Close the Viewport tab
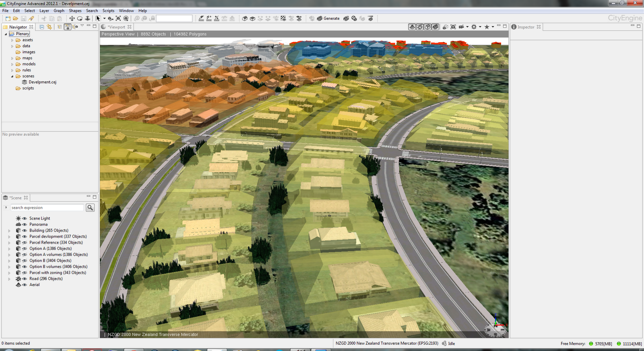The height and width of the screenshot is (351, 644). 130,27
